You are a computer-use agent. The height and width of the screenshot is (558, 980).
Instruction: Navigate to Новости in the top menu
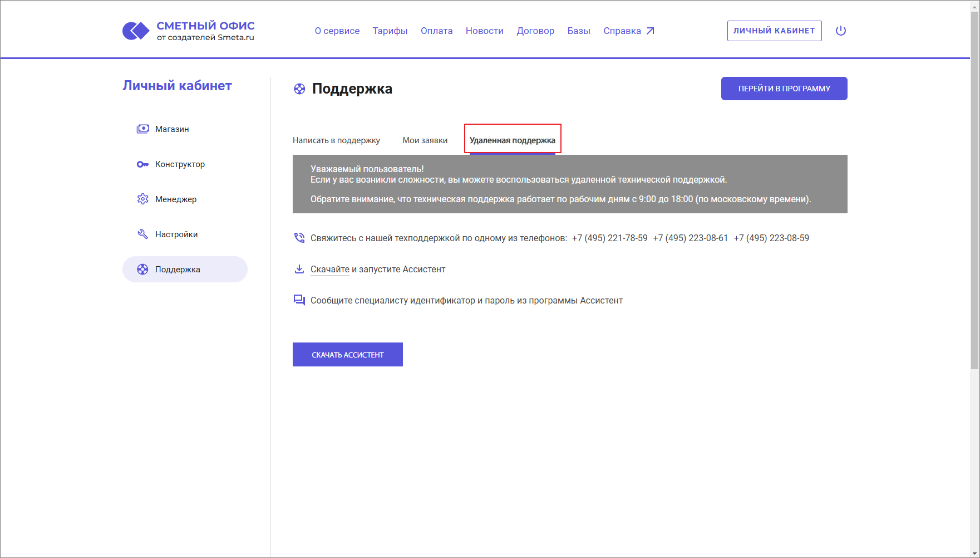[x=484, y=31]
